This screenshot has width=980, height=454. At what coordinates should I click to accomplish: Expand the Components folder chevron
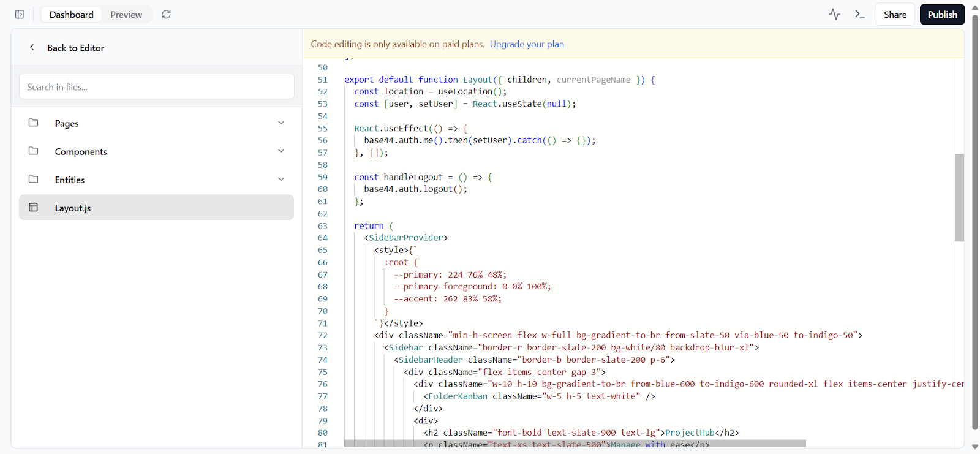pos(281,151)
